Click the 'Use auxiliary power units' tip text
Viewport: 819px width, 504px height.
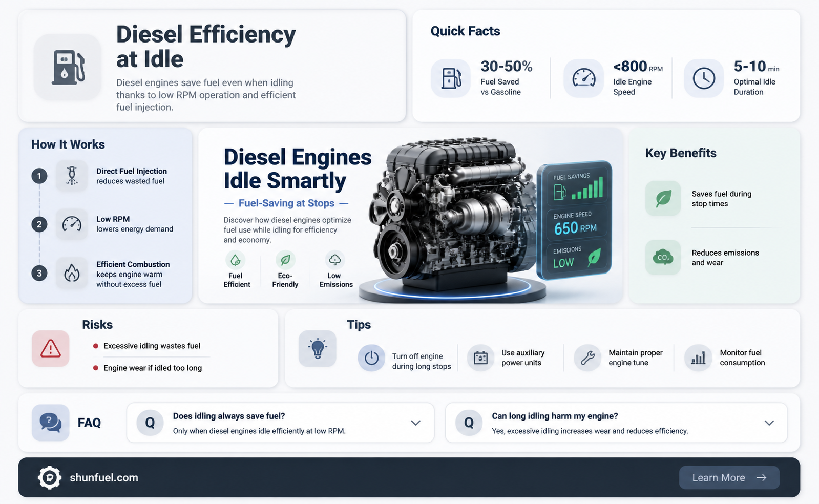pyautogui.click(x=523, y=358)
